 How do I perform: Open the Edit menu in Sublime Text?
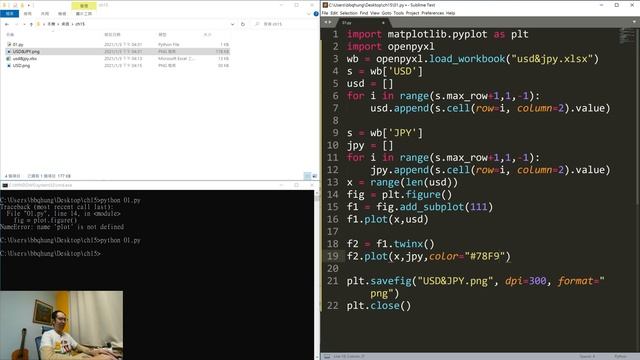(x=334, y=13)
